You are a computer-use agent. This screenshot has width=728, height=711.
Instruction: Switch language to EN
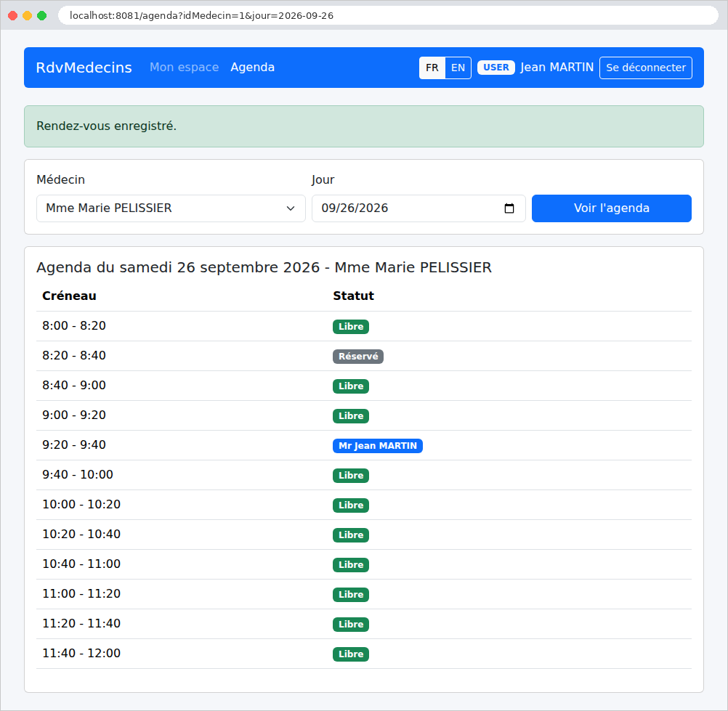coord(458,68)
